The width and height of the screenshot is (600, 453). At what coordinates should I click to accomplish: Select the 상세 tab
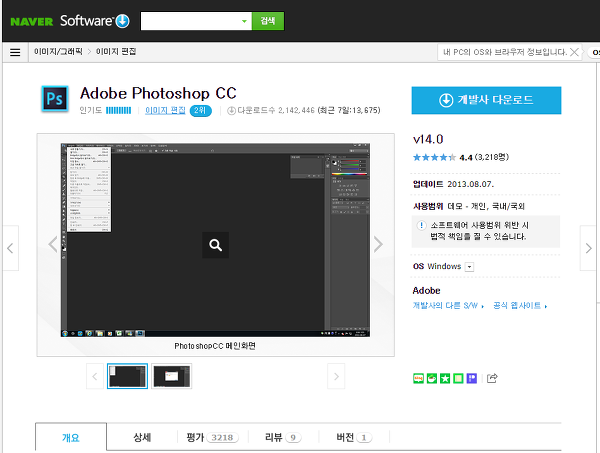tap(142, 437)
